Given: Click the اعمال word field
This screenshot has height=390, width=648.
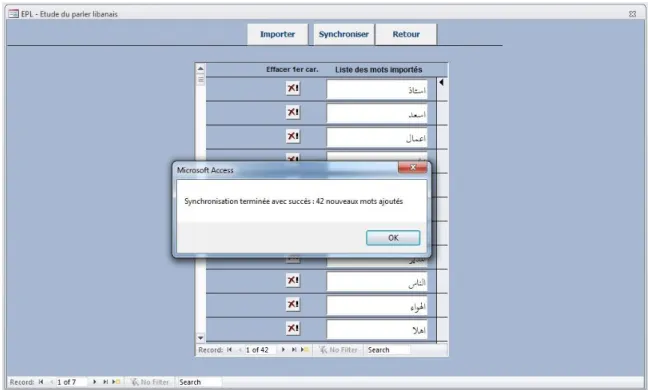Looking at the screenshot, I should click(377, 138).
